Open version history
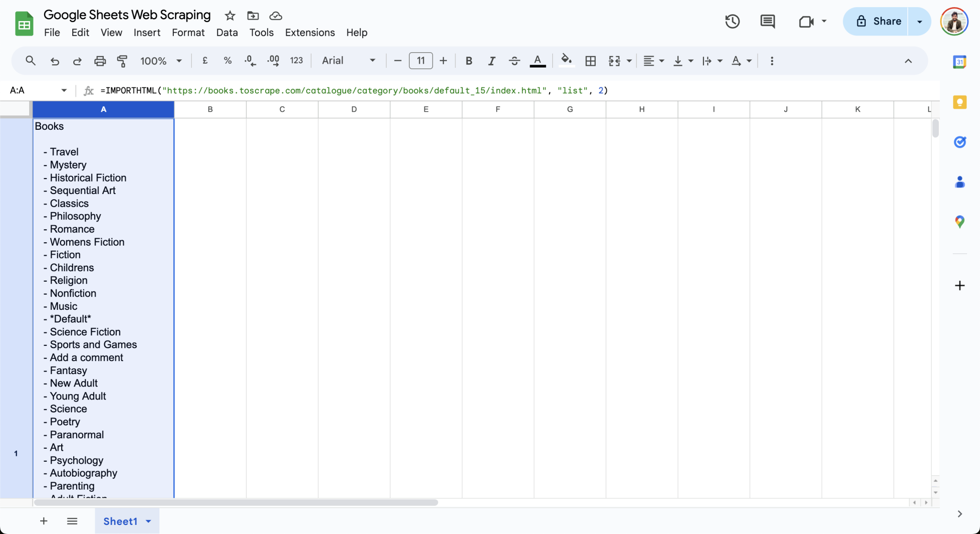 click(x=732, y=21)
